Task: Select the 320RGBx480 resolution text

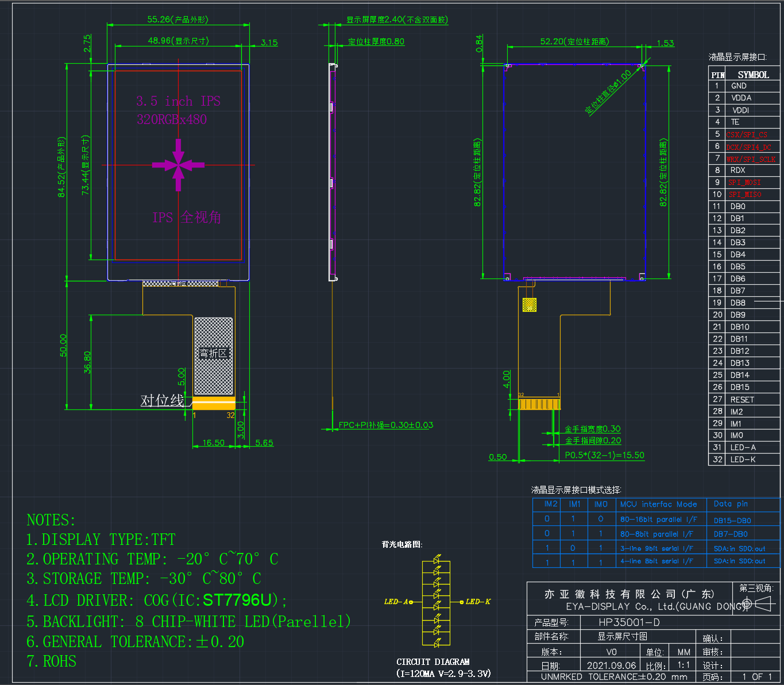Action: pyautogui.click(x=172, y=119)
